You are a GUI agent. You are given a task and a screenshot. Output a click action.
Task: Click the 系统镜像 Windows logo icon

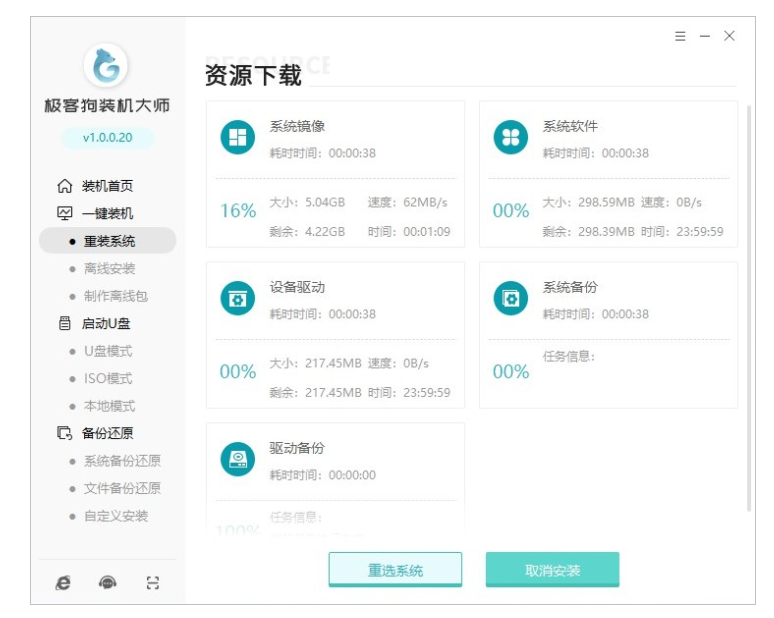(x=237, y=137)
